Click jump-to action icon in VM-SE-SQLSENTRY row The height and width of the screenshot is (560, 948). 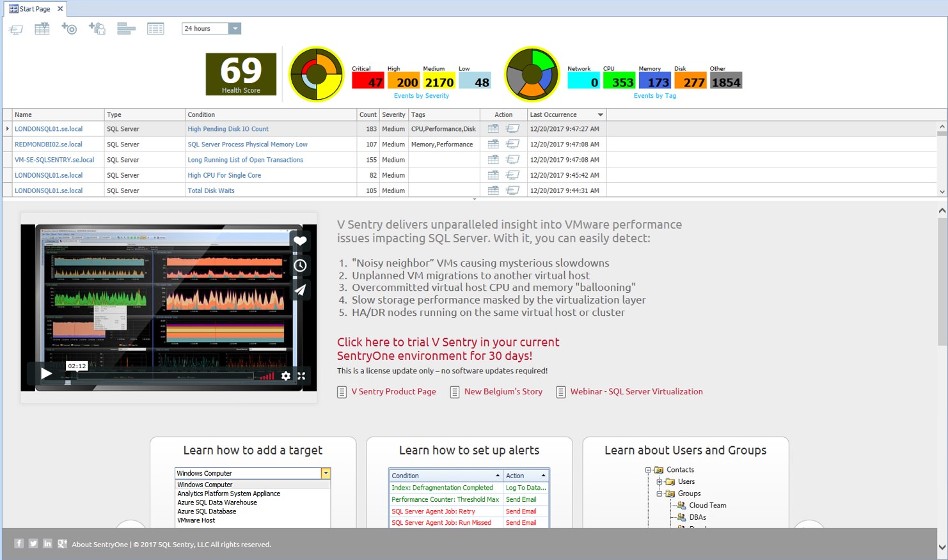[x=512, y=159]
